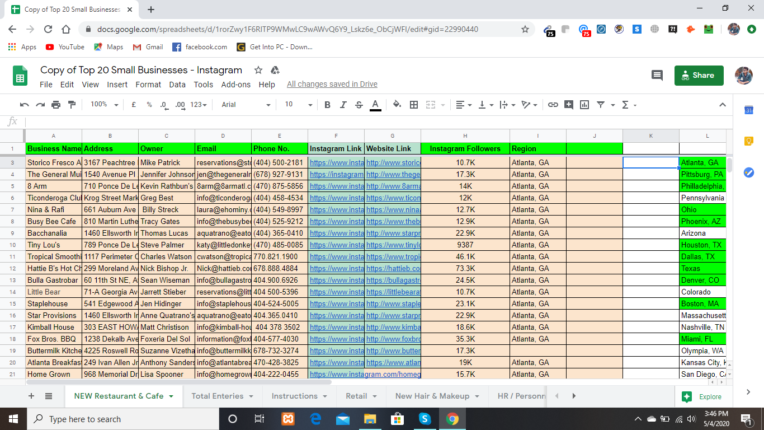Open the All sheets list icon
764x430 pixels.
49,396
